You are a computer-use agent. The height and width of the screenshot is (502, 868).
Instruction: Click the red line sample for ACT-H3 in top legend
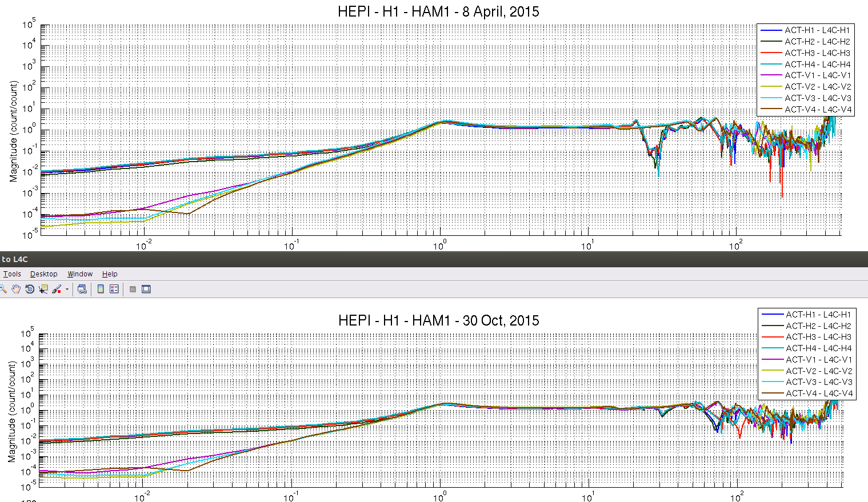(x=771, y=53)
